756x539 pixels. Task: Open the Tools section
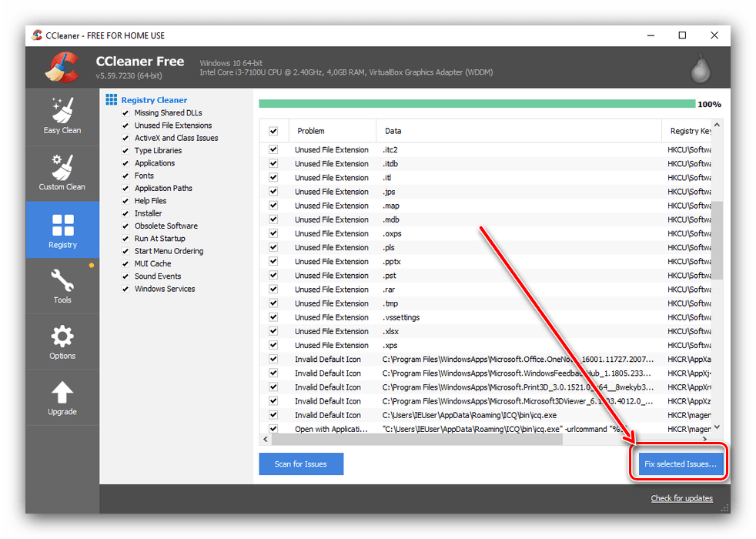click(x=62, y=286)
